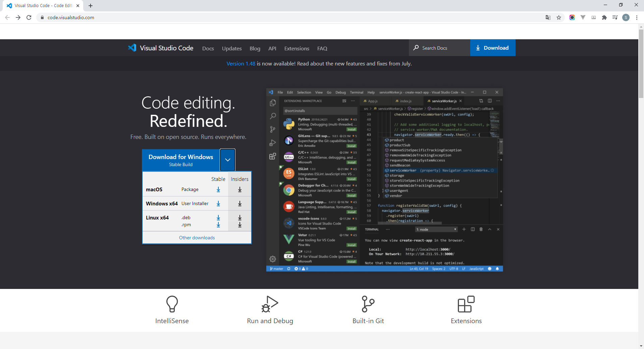
Task: Select the Visual Studio Code browser tab
Action: (x=43, y=6)
